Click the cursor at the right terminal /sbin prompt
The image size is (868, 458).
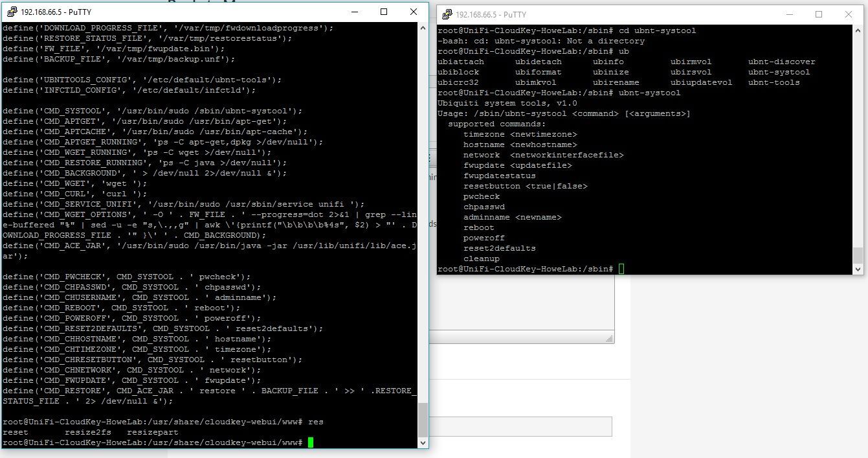621,269
